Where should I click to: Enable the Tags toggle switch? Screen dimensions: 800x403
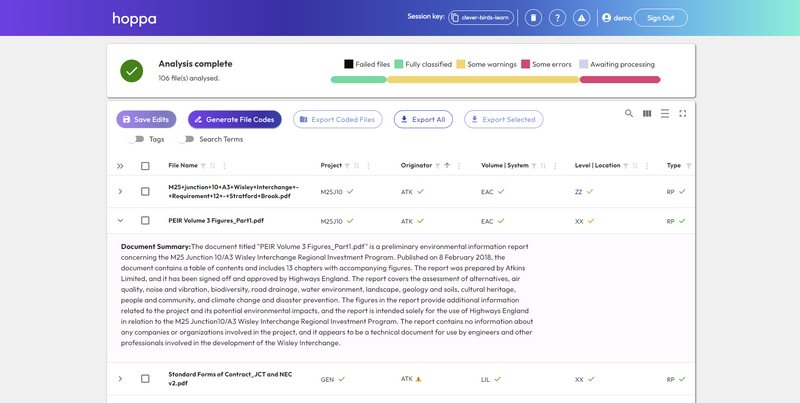tap(136, 139)
